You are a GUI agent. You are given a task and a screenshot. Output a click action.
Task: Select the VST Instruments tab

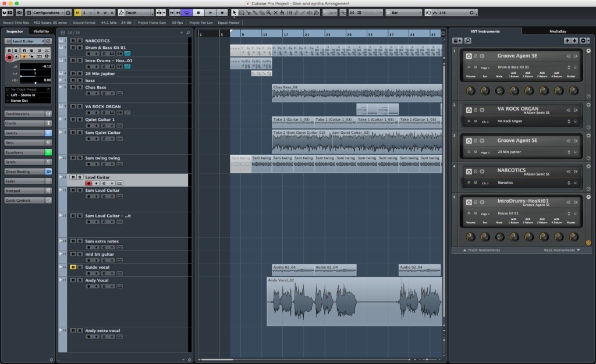(x=485, y=31)
